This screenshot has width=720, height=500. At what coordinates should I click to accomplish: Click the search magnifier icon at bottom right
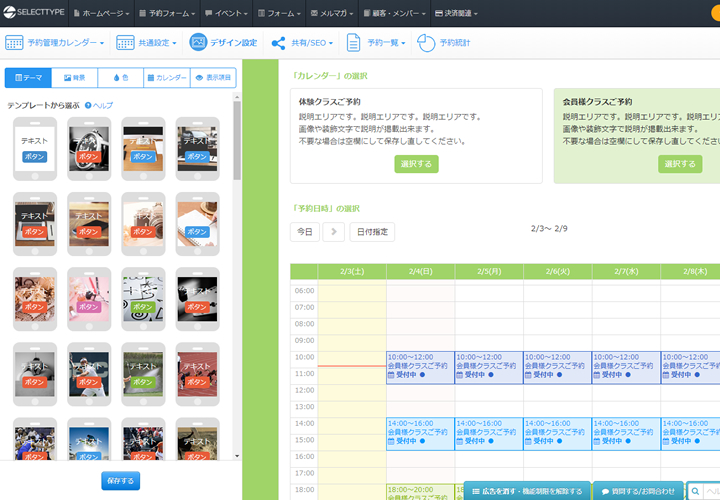pyautogui.click(x=697, y=491)
